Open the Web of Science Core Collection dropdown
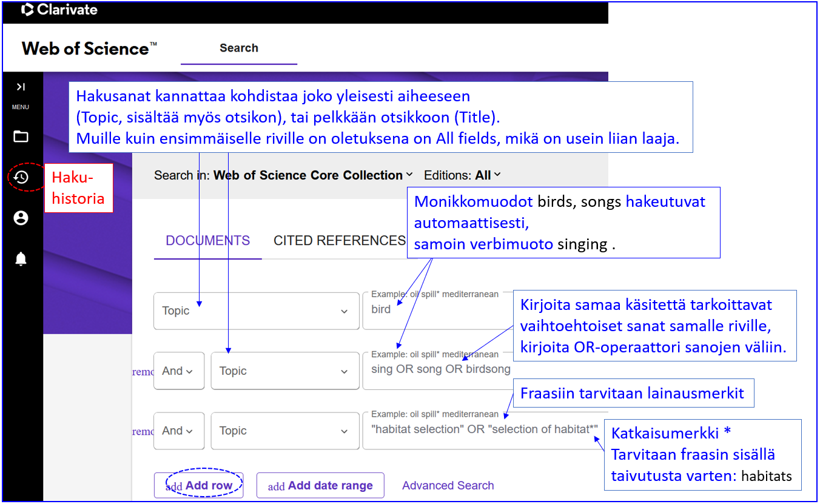 [313, 175]
